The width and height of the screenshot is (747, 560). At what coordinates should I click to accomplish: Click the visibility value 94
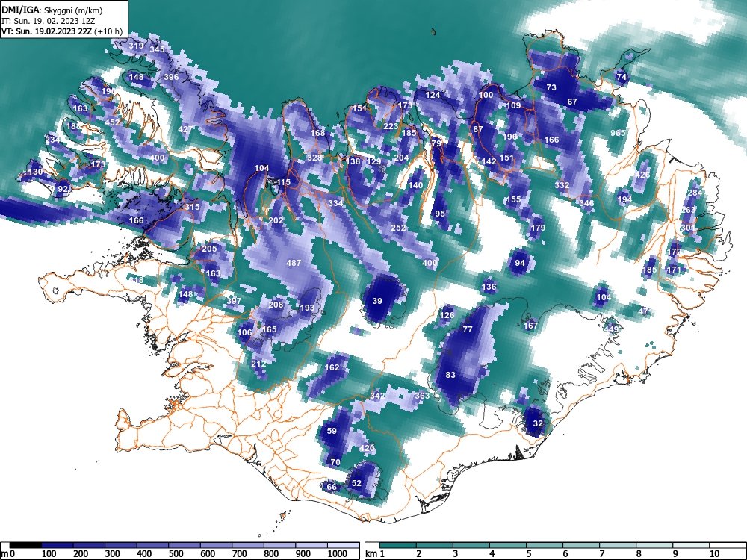coord(520,263)
